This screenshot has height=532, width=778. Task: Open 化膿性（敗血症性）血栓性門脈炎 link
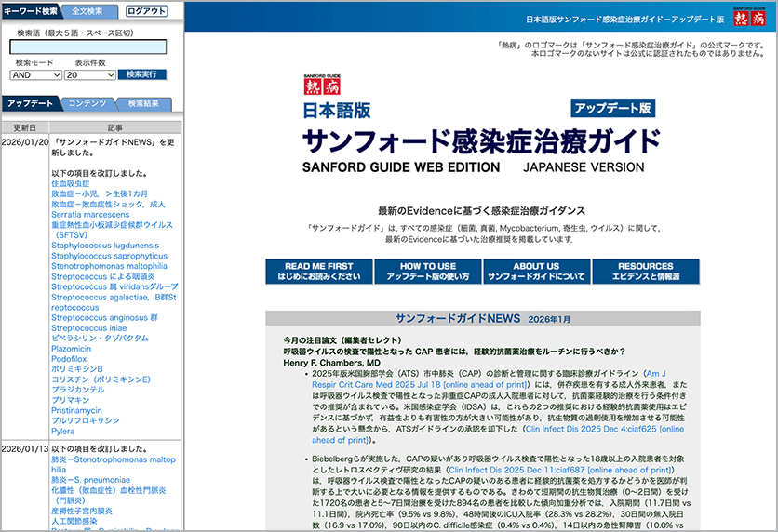pos(109,496)
